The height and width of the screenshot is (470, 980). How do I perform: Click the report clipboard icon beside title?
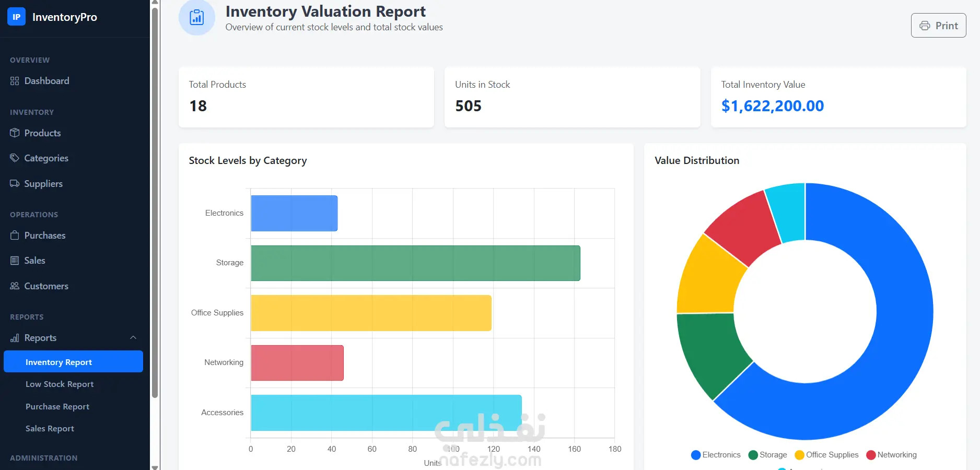point(197,17)
